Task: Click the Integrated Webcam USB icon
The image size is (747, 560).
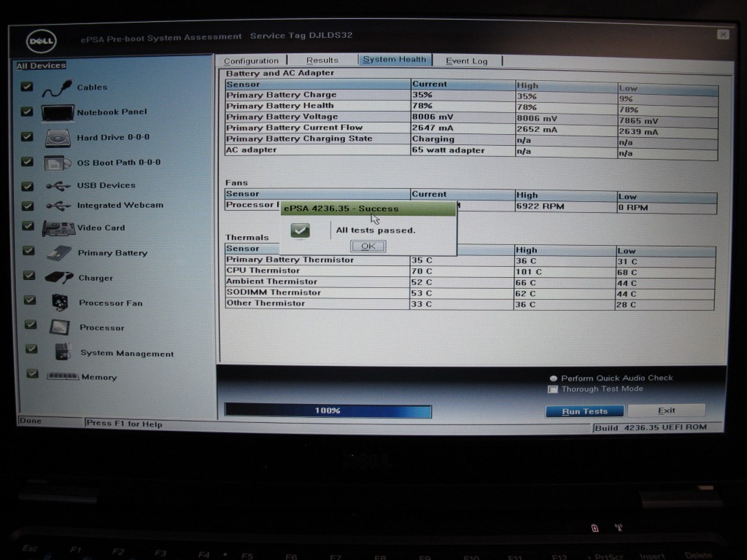Action: (58, 206)
